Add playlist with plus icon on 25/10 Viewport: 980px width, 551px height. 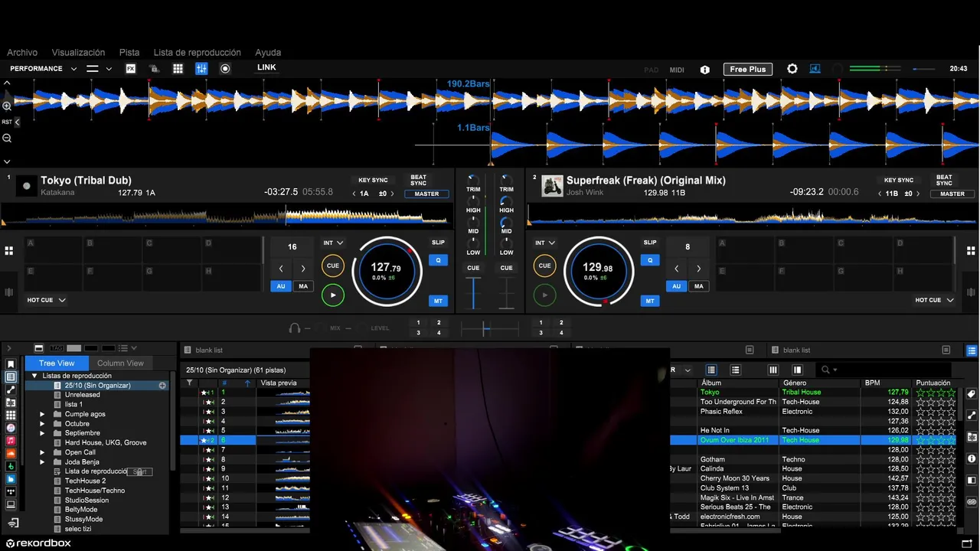(x=162, y=386)
